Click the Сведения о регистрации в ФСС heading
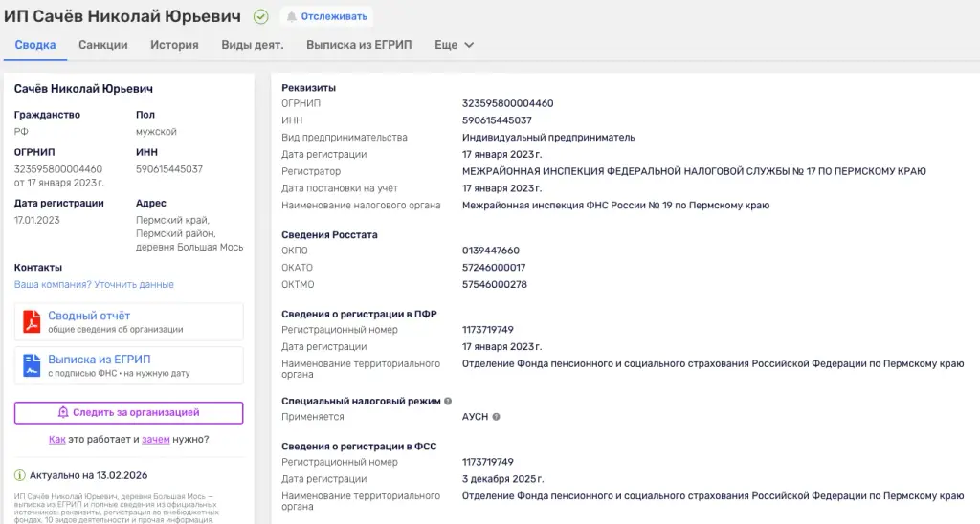Image resolution: width=980 pixels, height=524 pixels. click(359, 447)
